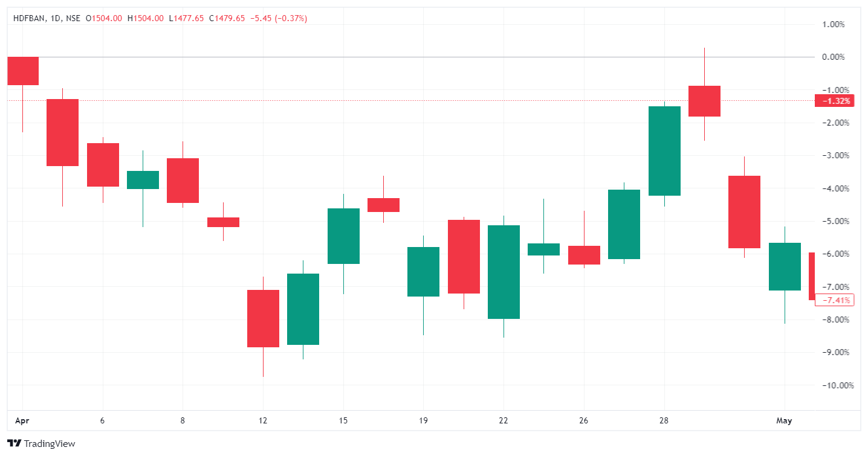Viewport: 868px width, 456px height.
Task: Click the Apr date label
Action: click(22, 420)
